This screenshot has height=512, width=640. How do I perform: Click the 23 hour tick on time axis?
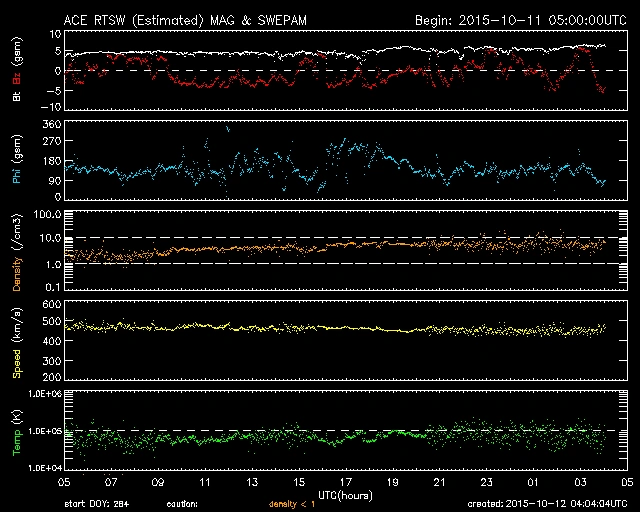pos(486,482)
